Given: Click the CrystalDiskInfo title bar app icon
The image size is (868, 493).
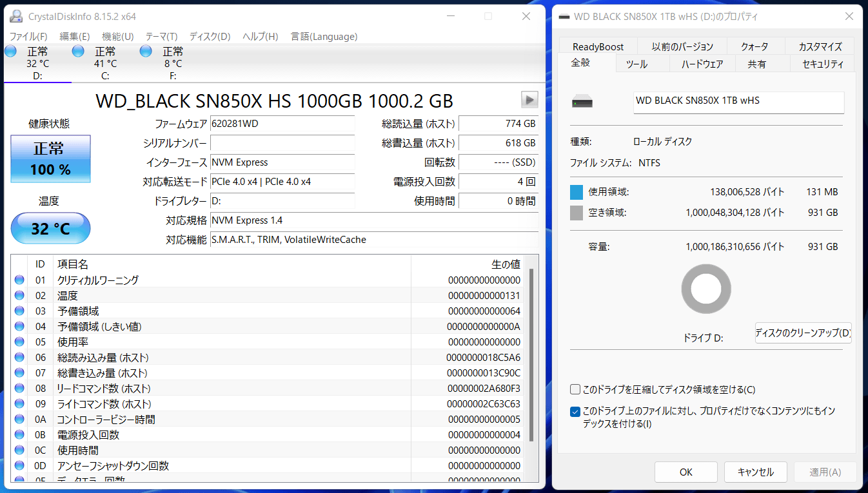Looking at the screenshot, I should point(17,16).
